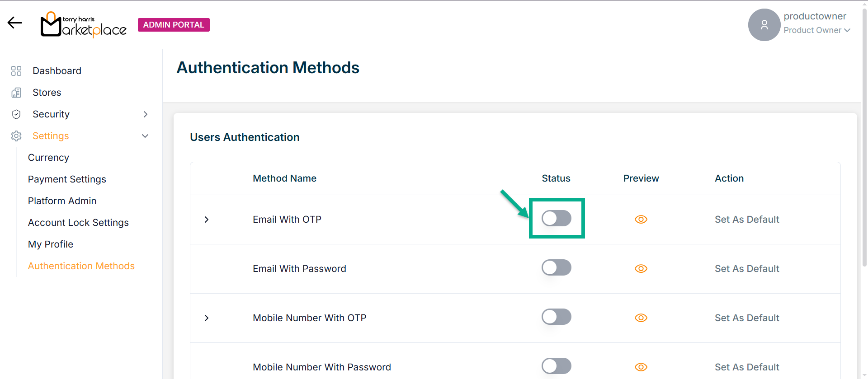868x379 pixels.
Task: Expand the Mobile Number With OTP row
Action: (x=207, y=318)
